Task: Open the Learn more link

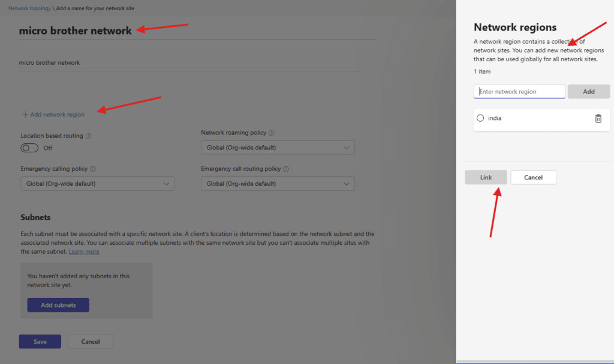Action: pyautogui.click(x=84, y=252)
